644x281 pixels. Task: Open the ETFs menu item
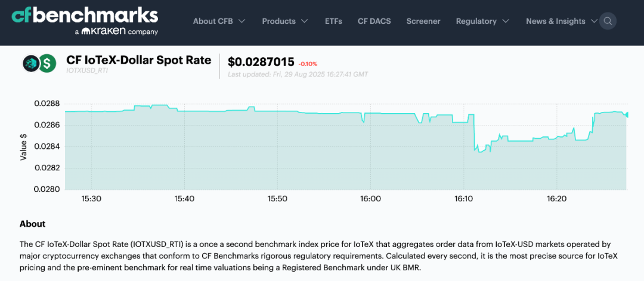pyautogui.click(x=333, y=21)
